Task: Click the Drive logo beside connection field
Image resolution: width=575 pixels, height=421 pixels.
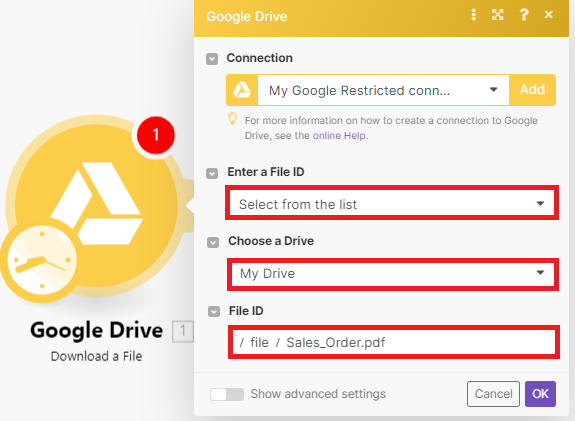Action: coord(242,90)
